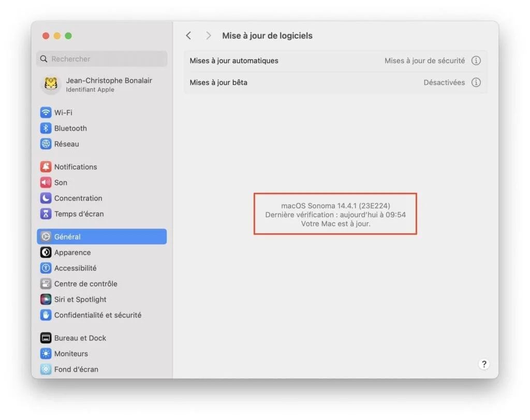
Task: Click the Notifications bell icon
Action: click(46, 167)
